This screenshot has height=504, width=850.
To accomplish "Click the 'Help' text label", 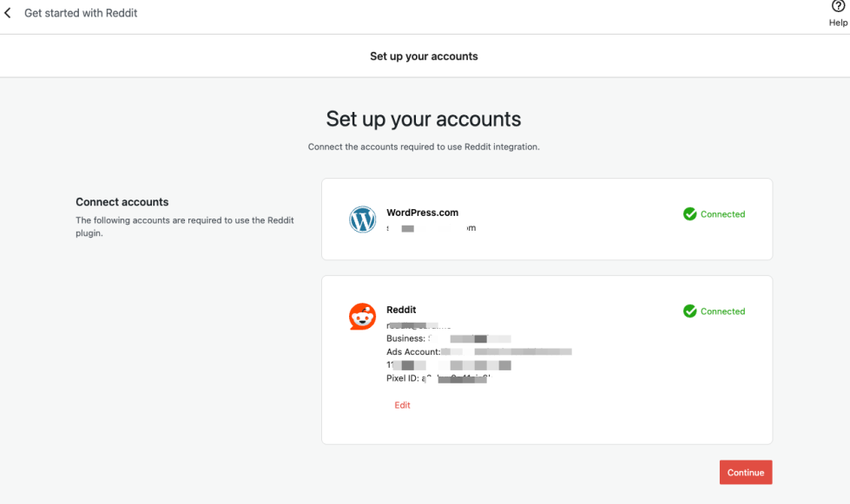I will (x=838, y=23).
